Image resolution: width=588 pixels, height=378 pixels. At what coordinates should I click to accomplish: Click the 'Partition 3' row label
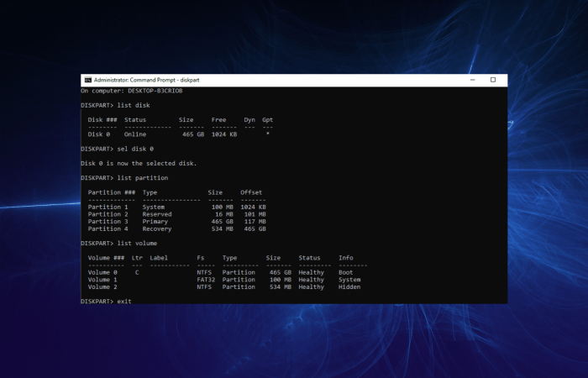pyautogui.click(x=108, y=222)
